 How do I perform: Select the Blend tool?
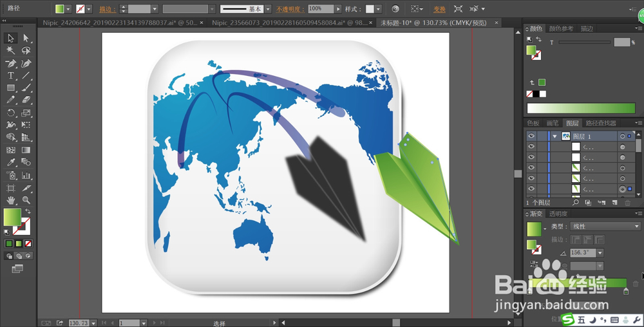(26, 162)
